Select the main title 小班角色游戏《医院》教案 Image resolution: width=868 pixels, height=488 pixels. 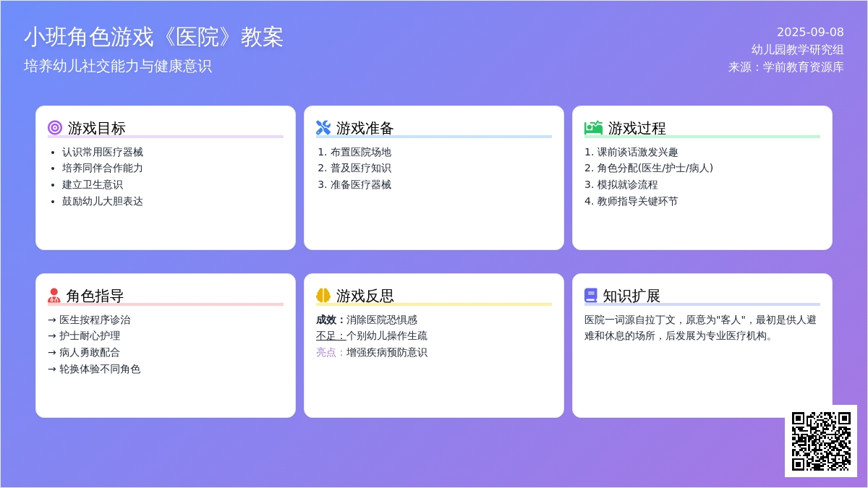click(x=153, y=37)
